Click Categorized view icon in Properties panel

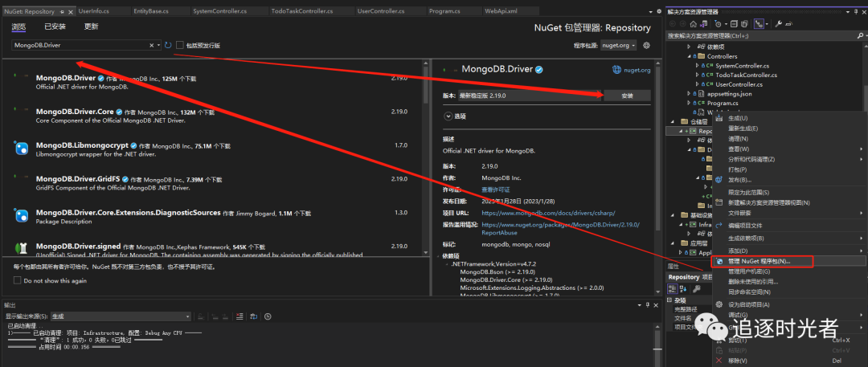pos(673,289)
